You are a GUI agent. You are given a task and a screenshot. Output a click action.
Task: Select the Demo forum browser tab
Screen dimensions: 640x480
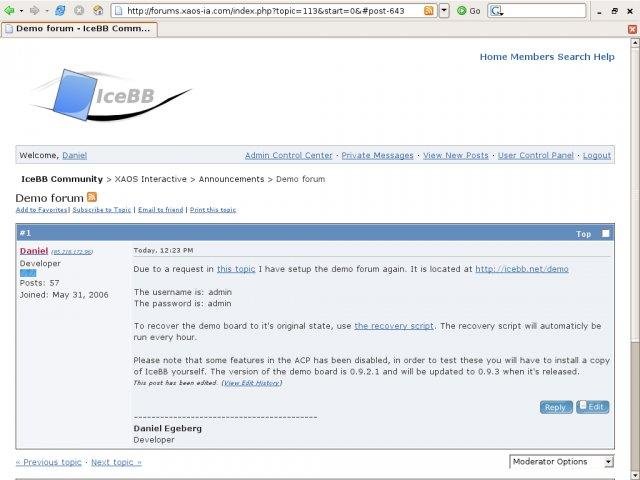(x=79, y=29)
